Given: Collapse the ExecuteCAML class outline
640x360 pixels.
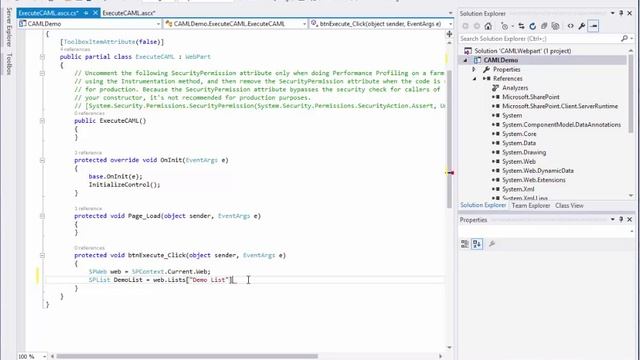Looking at the screenshot, I should [x=42, y=57].
